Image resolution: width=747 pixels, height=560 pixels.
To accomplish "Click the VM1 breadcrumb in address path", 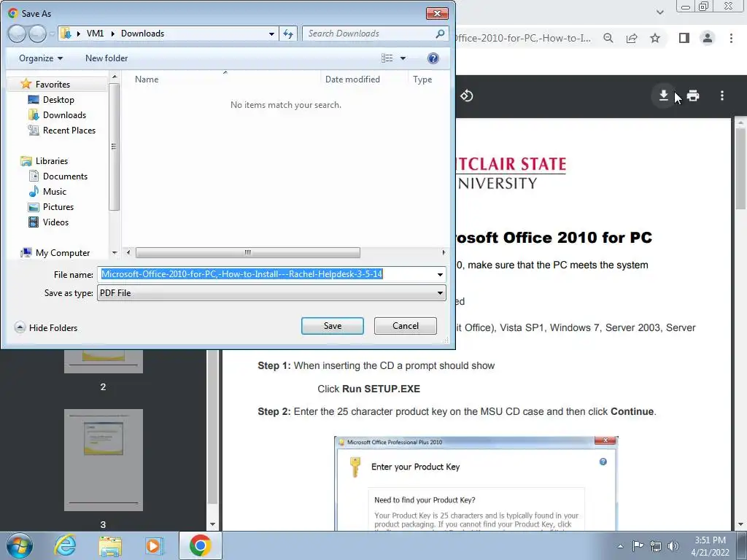I will click(x=95, y=34).
